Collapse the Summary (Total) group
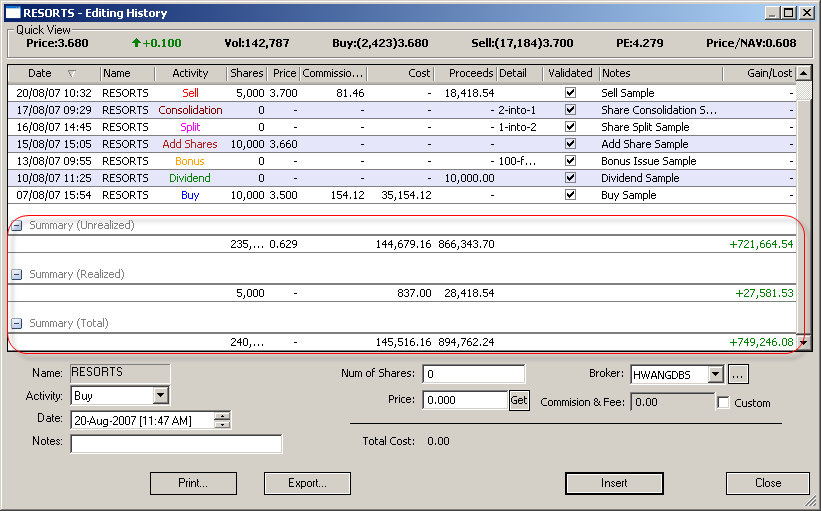 (x=17, y=324)
